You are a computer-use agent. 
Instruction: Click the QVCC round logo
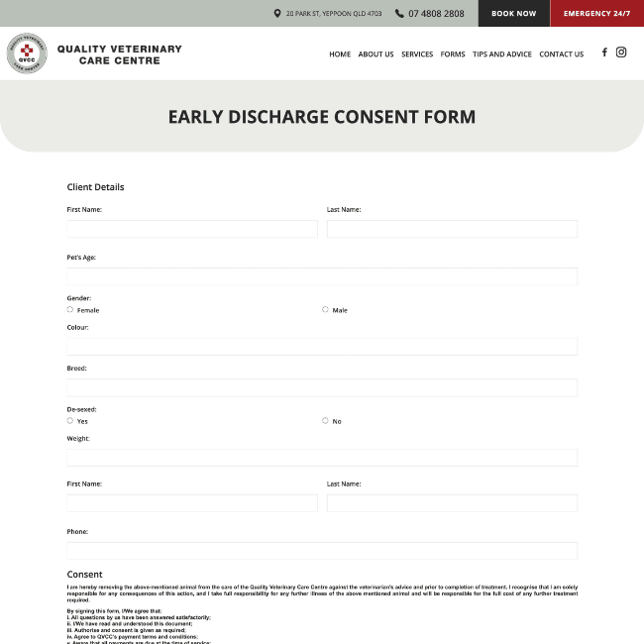click(27, 54)
